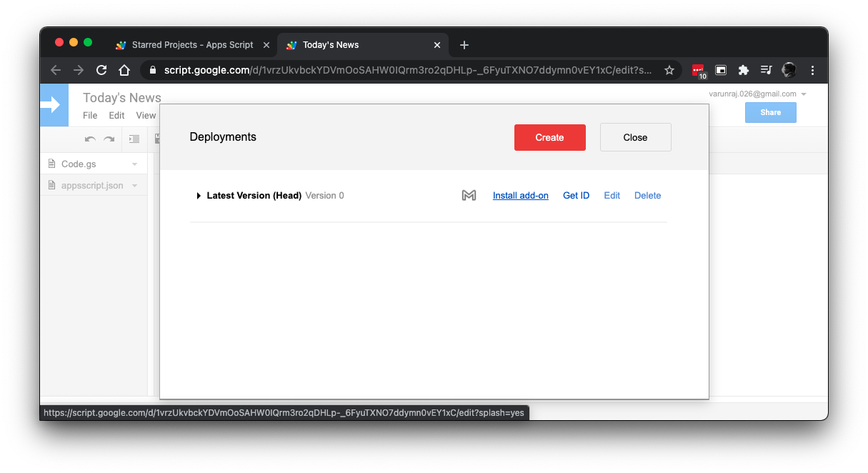
Task: Click the browser address bar URL
Action: (407, 70)
